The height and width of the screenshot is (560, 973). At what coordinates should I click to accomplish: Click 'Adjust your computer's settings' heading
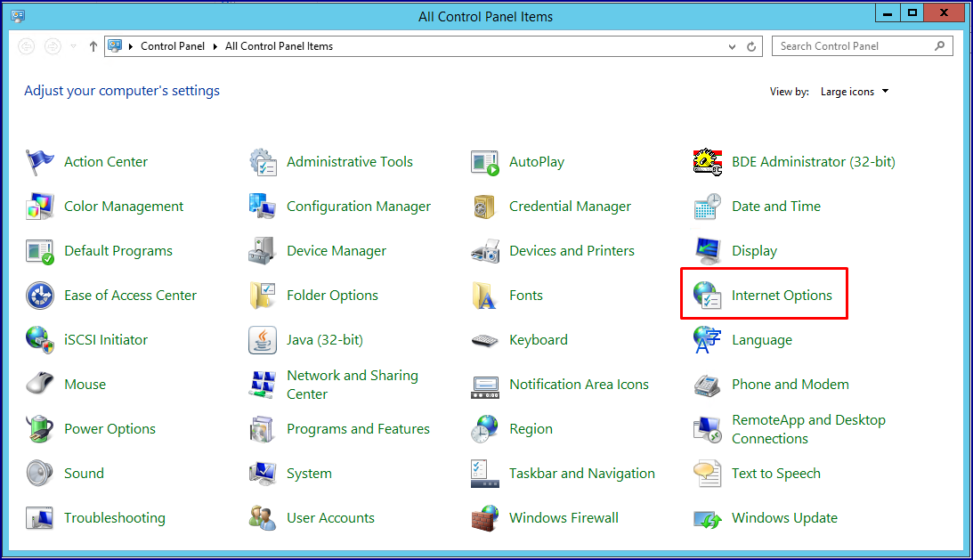click(x=122, y=91)
